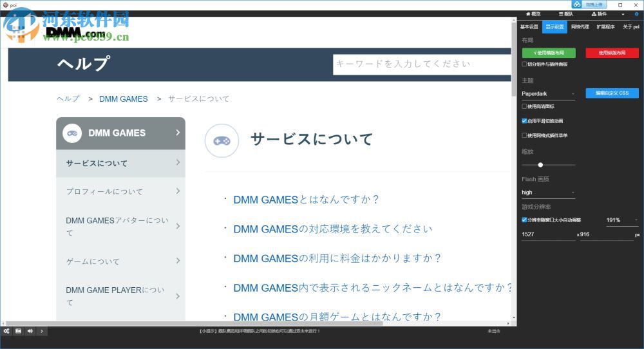The width and height of the screenshot is (644, 349).
Task: Click the screenshot camera icon in bottom bar
Action: click(x=19, y=331)
